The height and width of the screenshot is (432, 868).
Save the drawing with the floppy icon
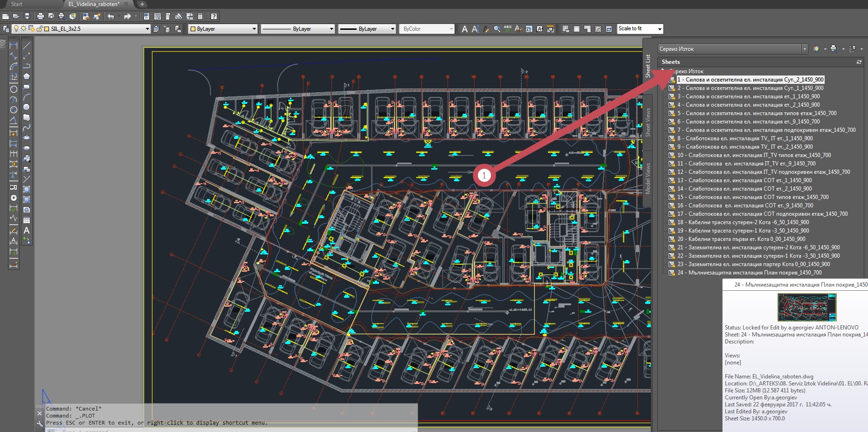(x=27, y=16)
